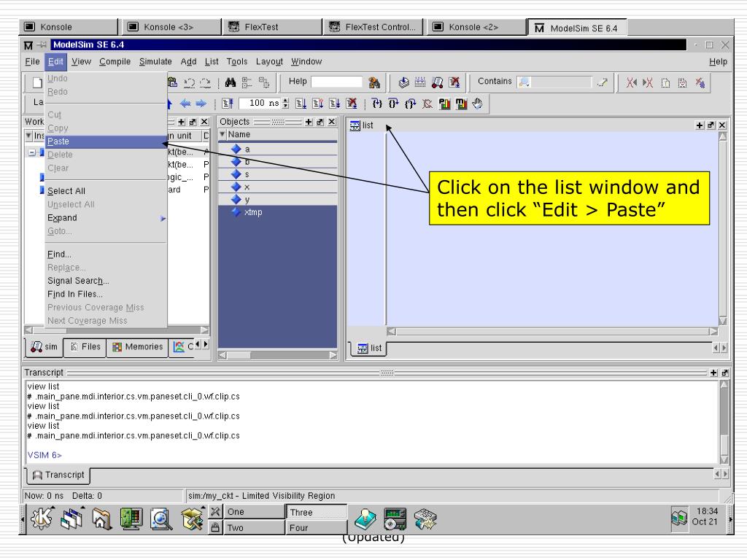Click the New file toolbar icon
The image size is (747, 560).
[x=37, y=82]
